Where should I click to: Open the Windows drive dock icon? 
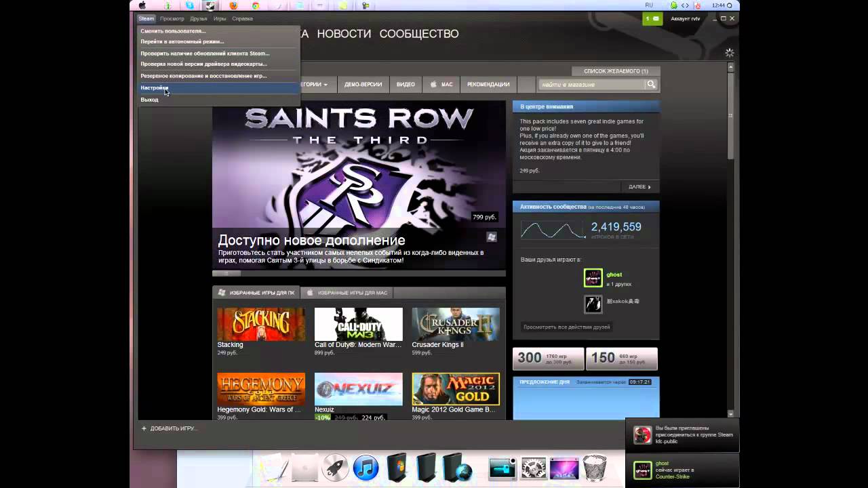tap(397, 467)
